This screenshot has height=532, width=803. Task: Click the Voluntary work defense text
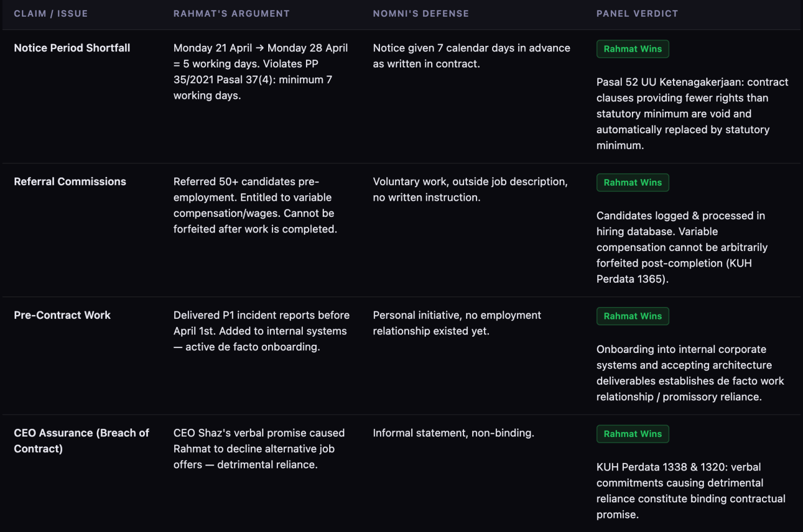pos(470,189)
